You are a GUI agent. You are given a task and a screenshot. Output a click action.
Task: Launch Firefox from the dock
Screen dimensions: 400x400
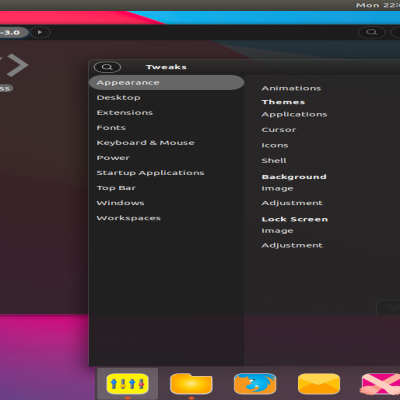(x=255, y=384)
